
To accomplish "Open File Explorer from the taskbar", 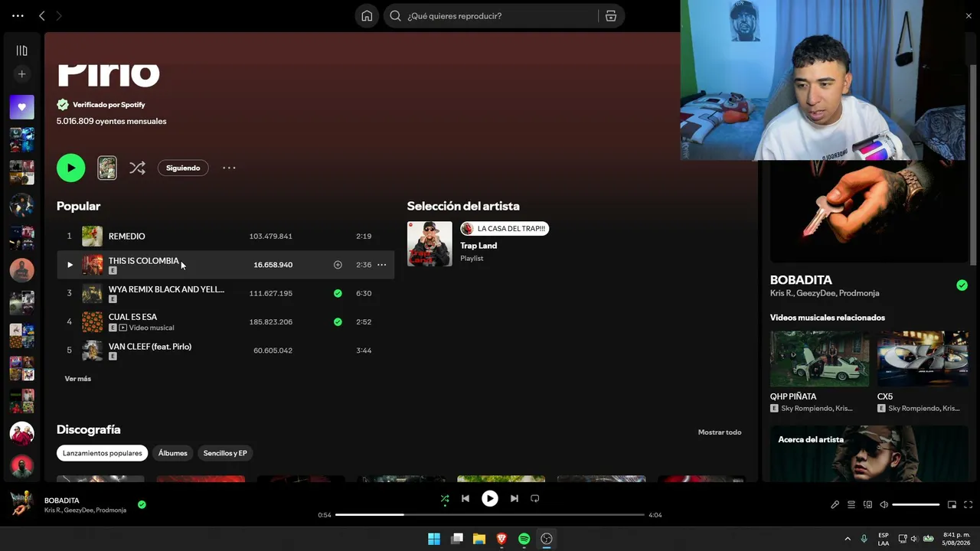I will [479, 539].
